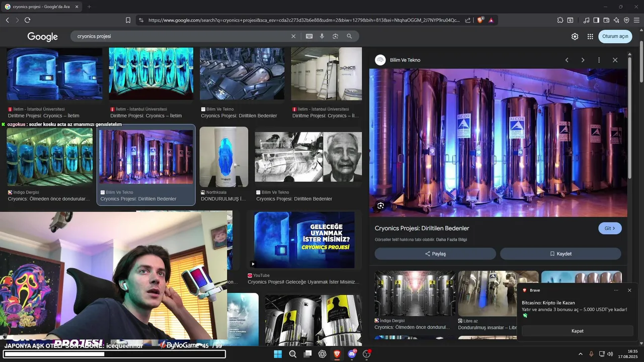Search by image with Google Lens

click(335, 36)
